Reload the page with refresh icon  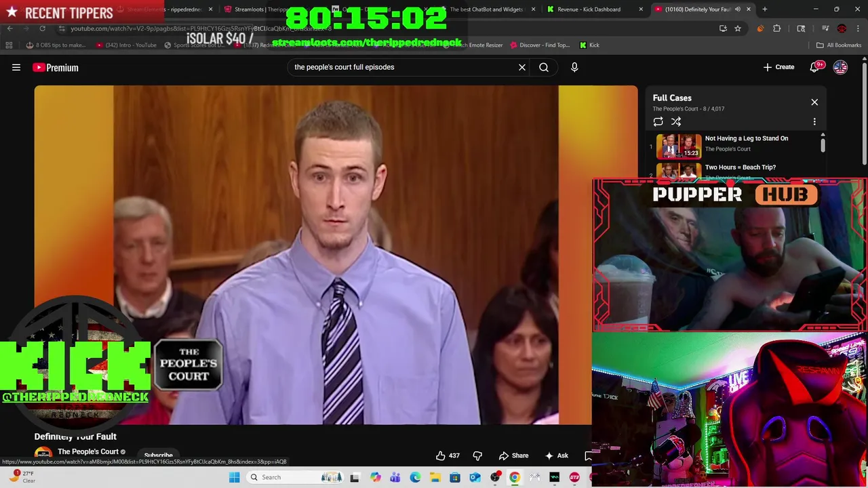pyautogui.click(x=42, y=28)
